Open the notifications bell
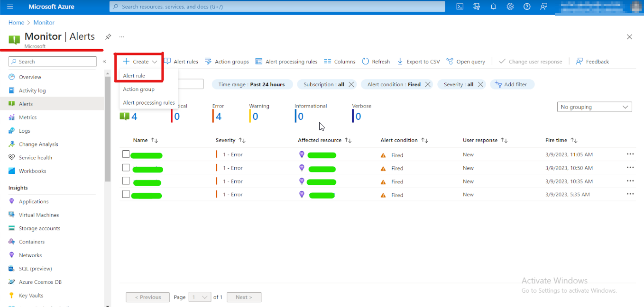The image size is (644, 307). pos(493,7)
